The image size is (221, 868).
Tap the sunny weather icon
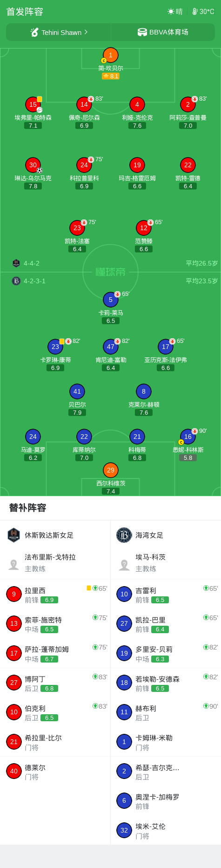tap(171, 12)
